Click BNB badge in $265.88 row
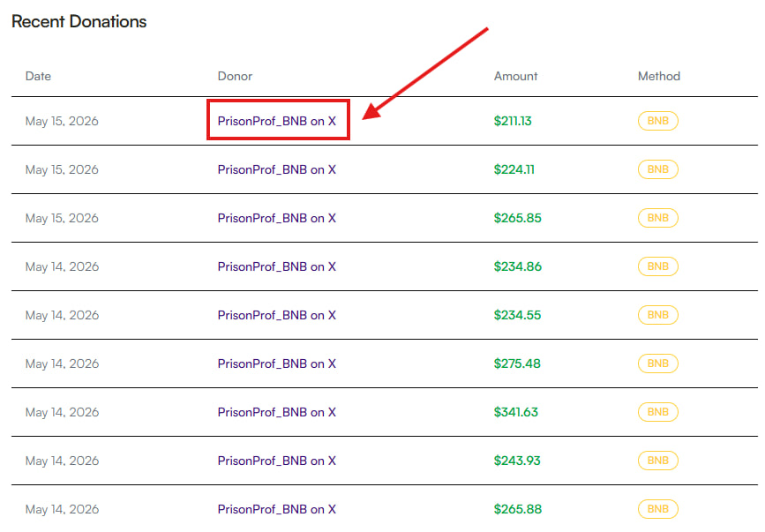 click(x=657, y=509)
